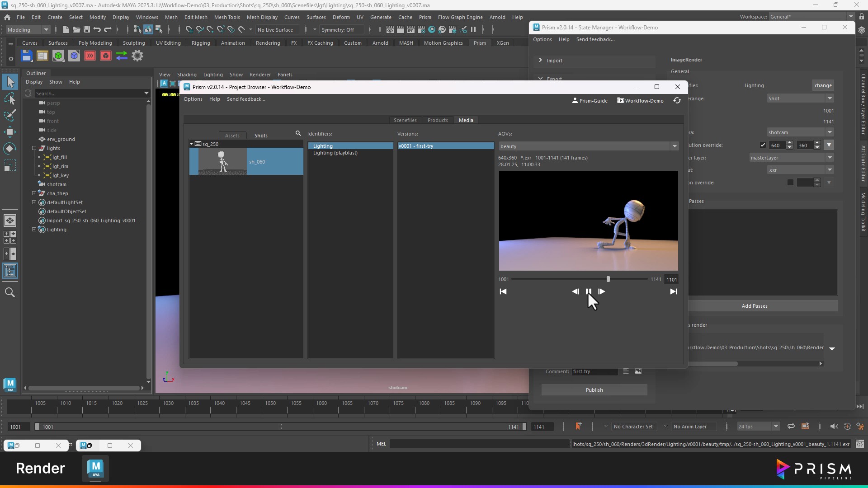Toggle the resolution override checkbox
Viewport: 868px width, 488px height.
[x=763, y=145]
